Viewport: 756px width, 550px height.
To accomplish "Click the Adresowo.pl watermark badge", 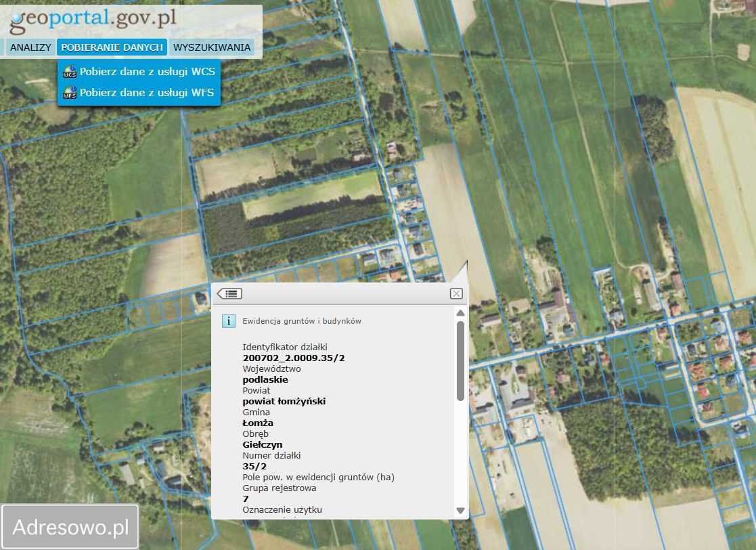I will [70, 527].
